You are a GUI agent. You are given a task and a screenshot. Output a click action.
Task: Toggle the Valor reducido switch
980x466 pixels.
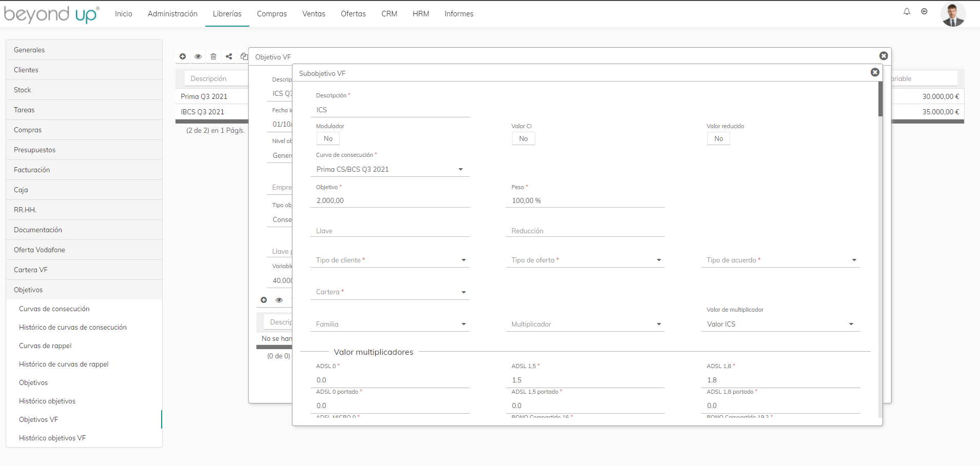718,138
